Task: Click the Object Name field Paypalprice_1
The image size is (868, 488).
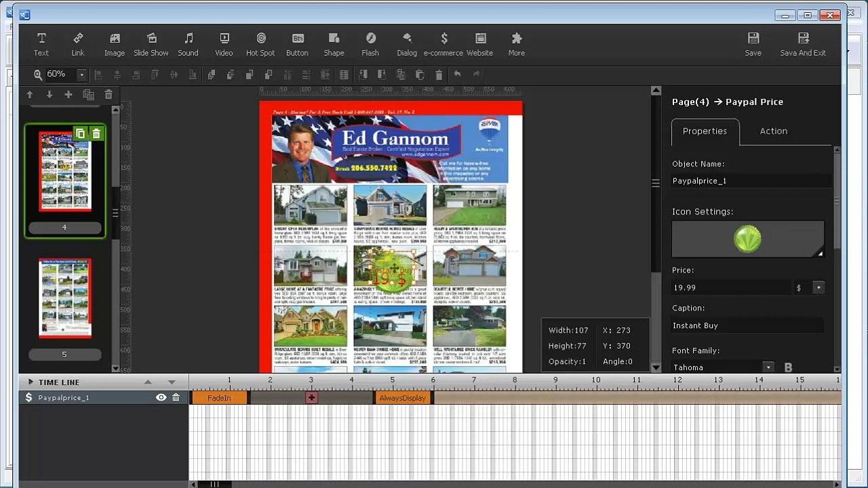Action: click(751, 181)
